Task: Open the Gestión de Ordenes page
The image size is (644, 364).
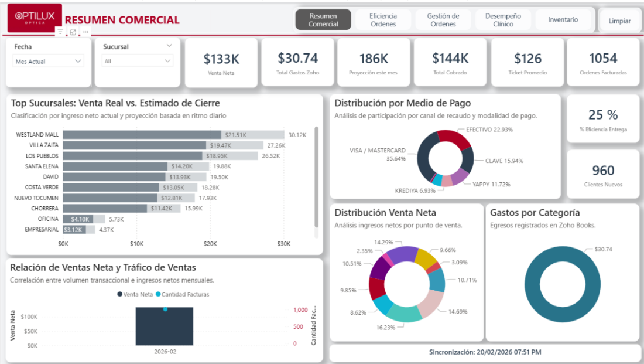Action: [x=443, y=20]
